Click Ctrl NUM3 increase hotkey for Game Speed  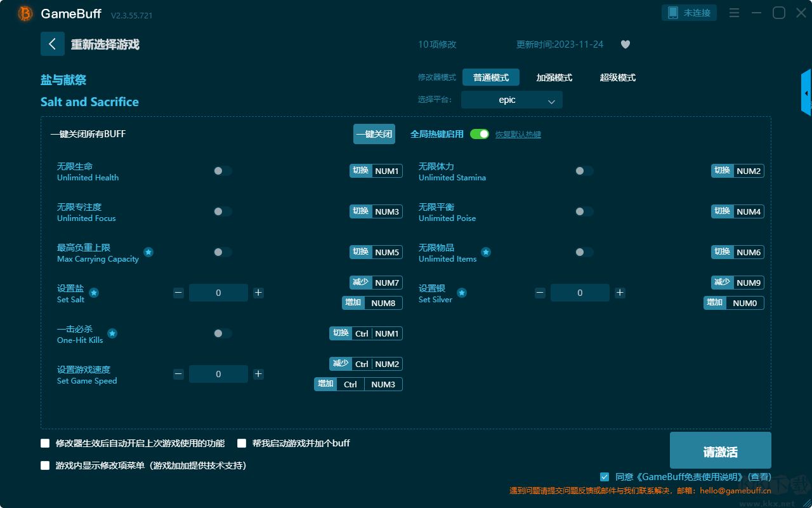[358, 384]
